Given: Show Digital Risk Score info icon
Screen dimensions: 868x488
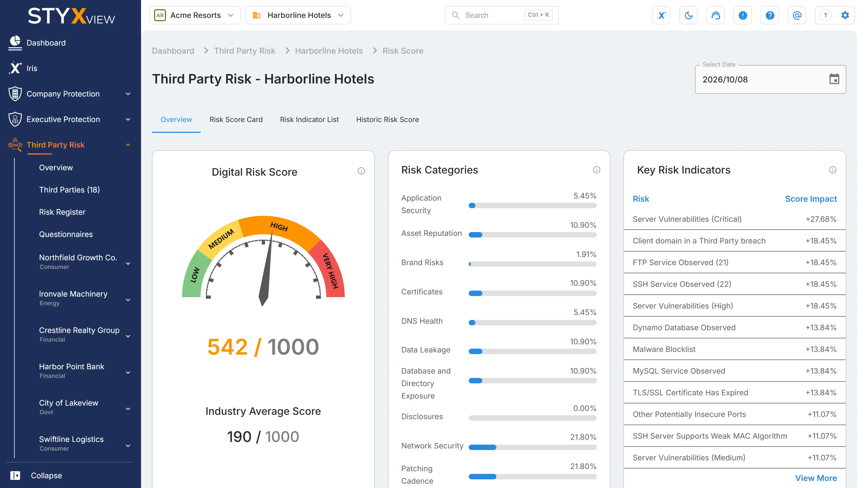Looking at the screenshot, I should [x=361, y=171].
